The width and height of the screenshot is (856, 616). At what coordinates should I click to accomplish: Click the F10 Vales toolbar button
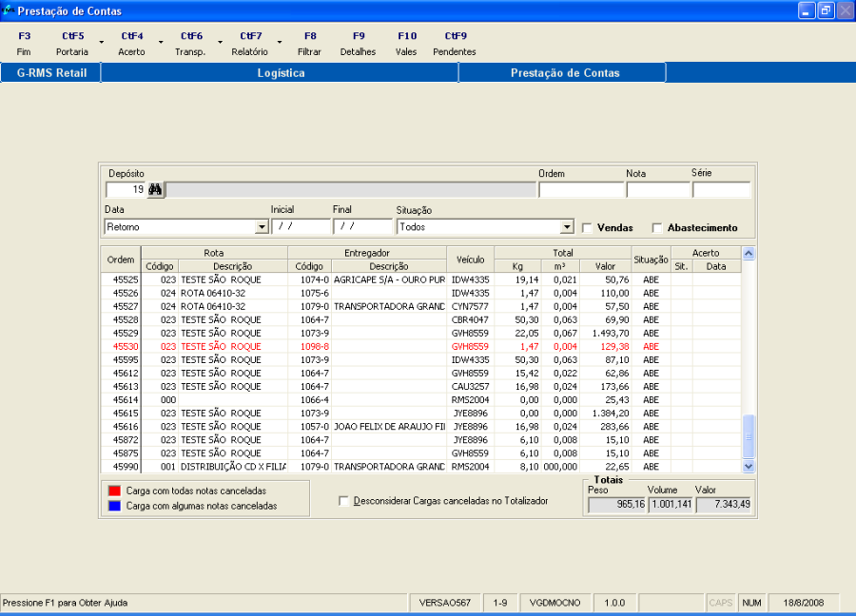406,44
